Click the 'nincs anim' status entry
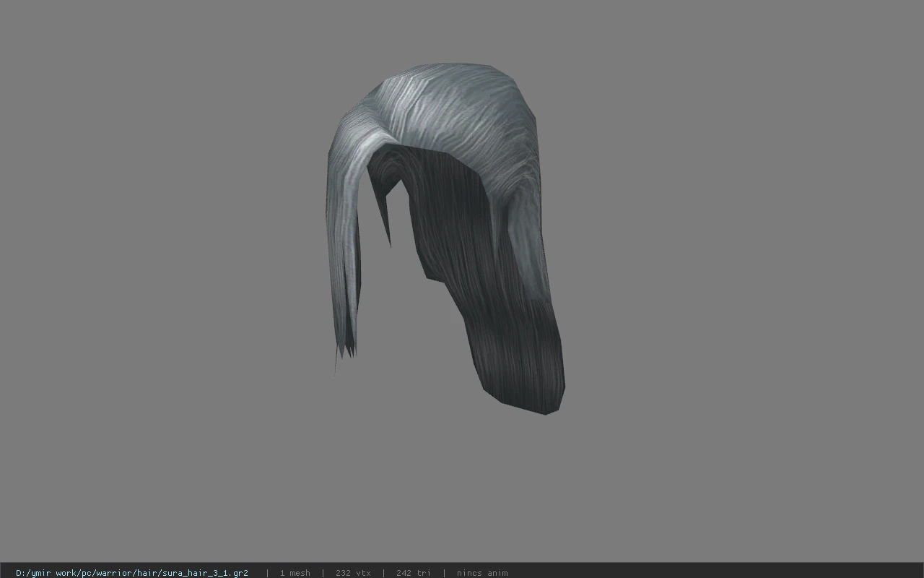 482,573
